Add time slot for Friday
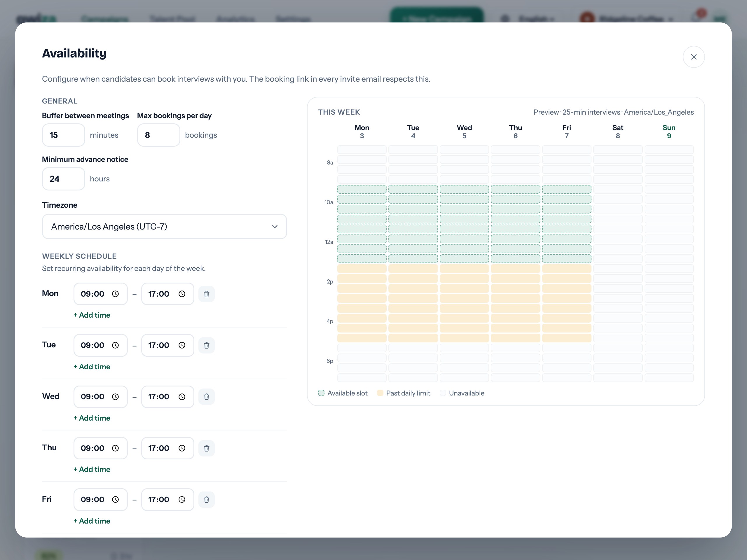747x560 pixels. point(92,521)
